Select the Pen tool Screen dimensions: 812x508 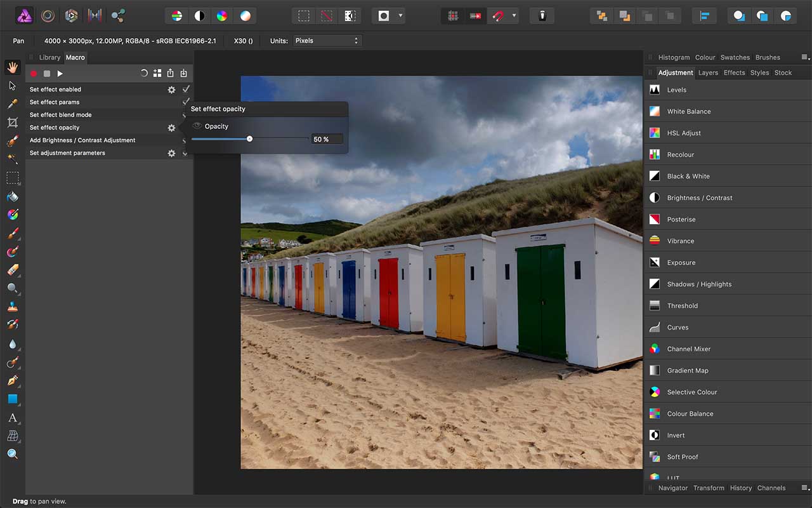pos(12,380)
